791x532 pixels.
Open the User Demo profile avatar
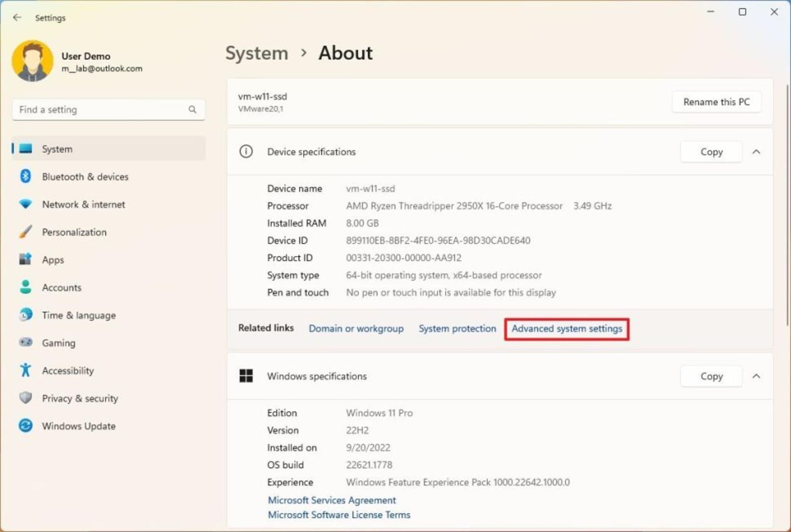(33, 61)
